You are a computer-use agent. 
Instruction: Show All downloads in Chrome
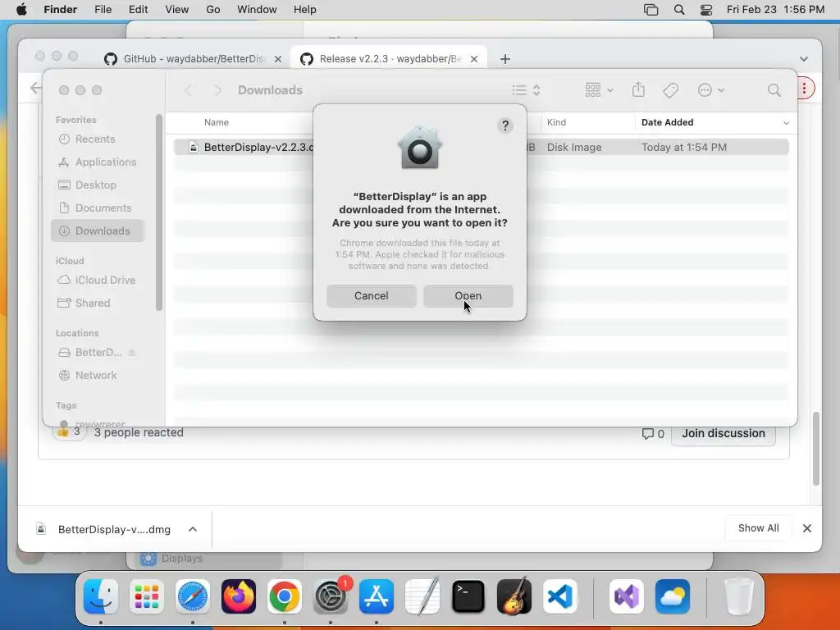pos(758,528)
